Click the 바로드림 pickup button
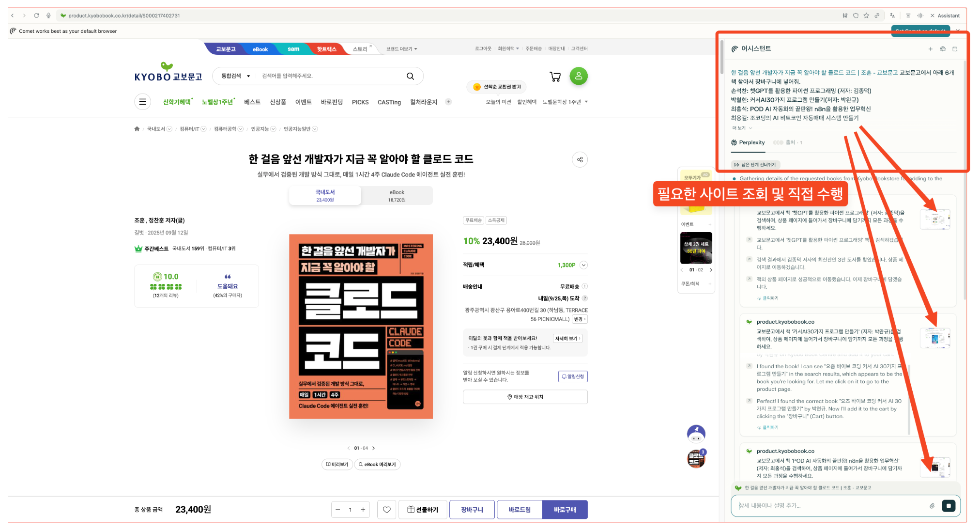The height and width of the screenshot is (531, 980). pyautogui.click(x=520, y=510)
